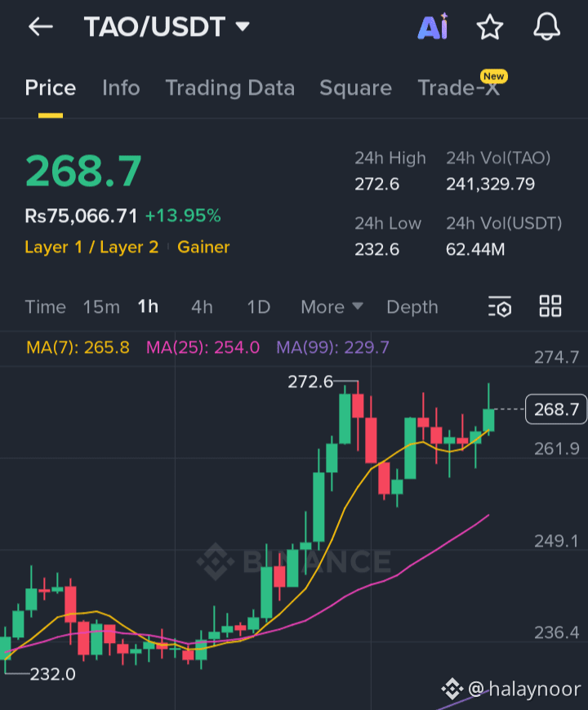Image resolution: width=588 pixels, height=710 pixels.
Task: Tap the MA(7): 265.8 indicator label
Action: 78,347
